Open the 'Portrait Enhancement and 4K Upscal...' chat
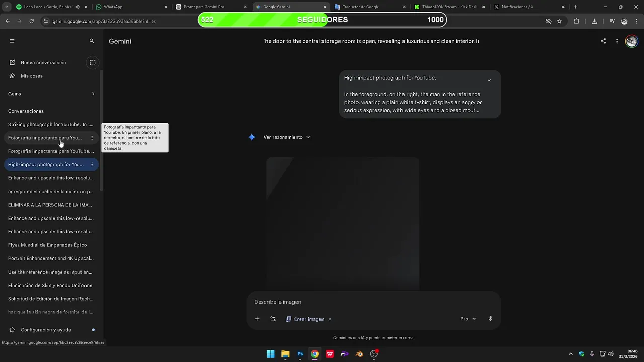 point(50,258)
